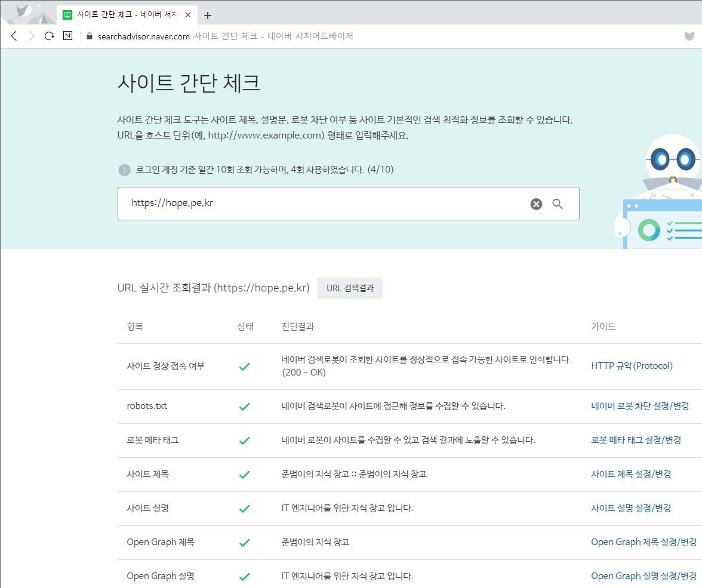Click check mark for 사이트 정상 접속 여부
702x588 pixels.
pos(245,367)
